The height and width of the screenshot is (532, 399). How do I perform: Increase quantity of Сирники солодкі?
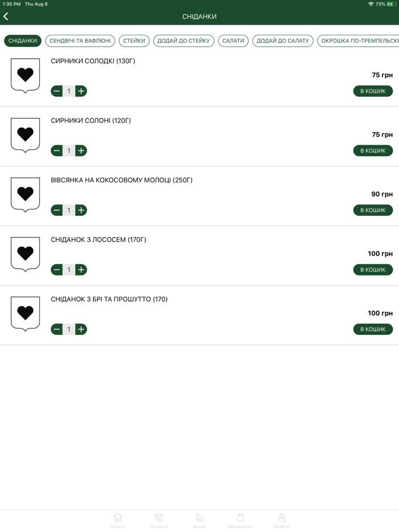81,91
